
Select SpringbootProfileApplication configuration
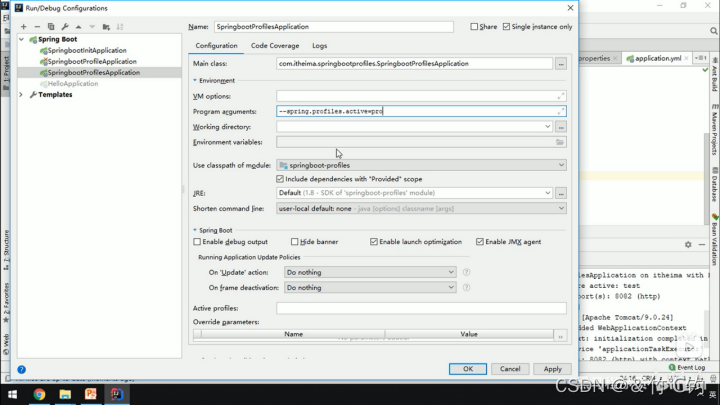[x=92, y=62]
